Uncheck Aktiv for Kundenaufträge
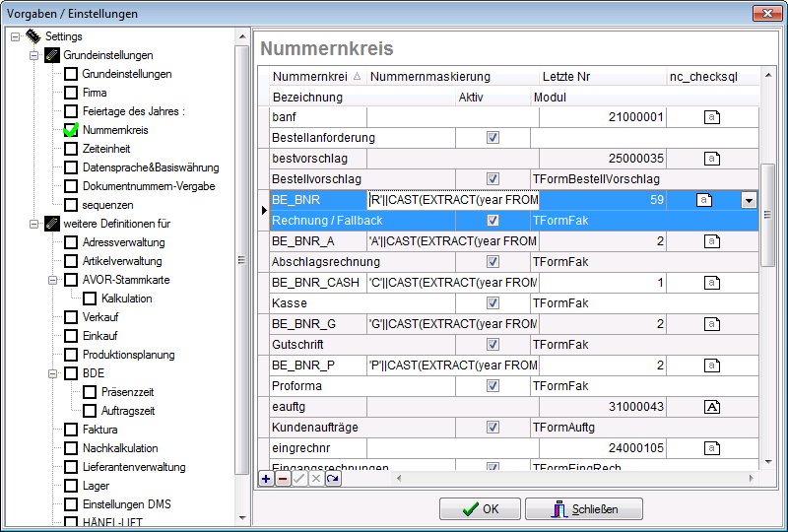 tap(492, 428)
